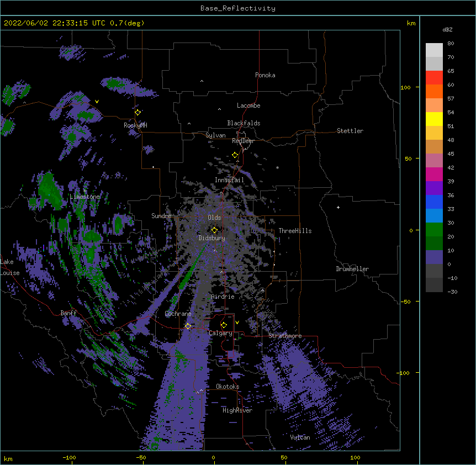Click the Didsbury town label
Screen dimensions: 476x465
[212, 238]
